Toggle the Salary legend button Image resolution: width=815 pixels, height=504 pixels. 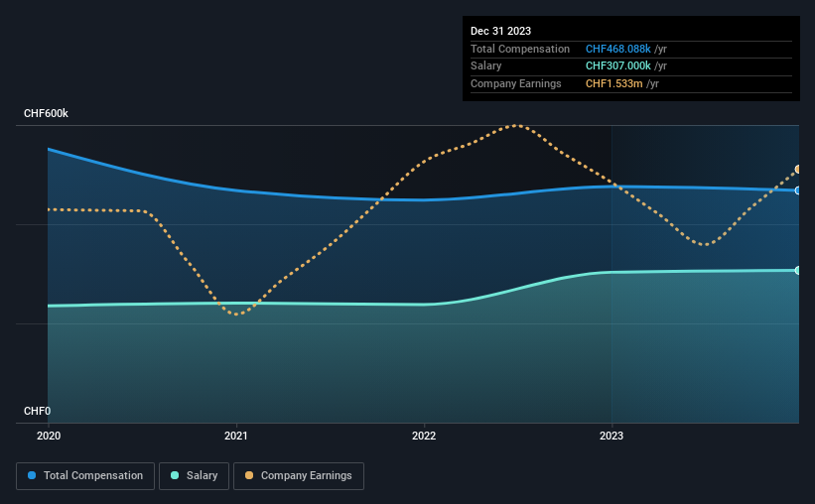[194, 476]
